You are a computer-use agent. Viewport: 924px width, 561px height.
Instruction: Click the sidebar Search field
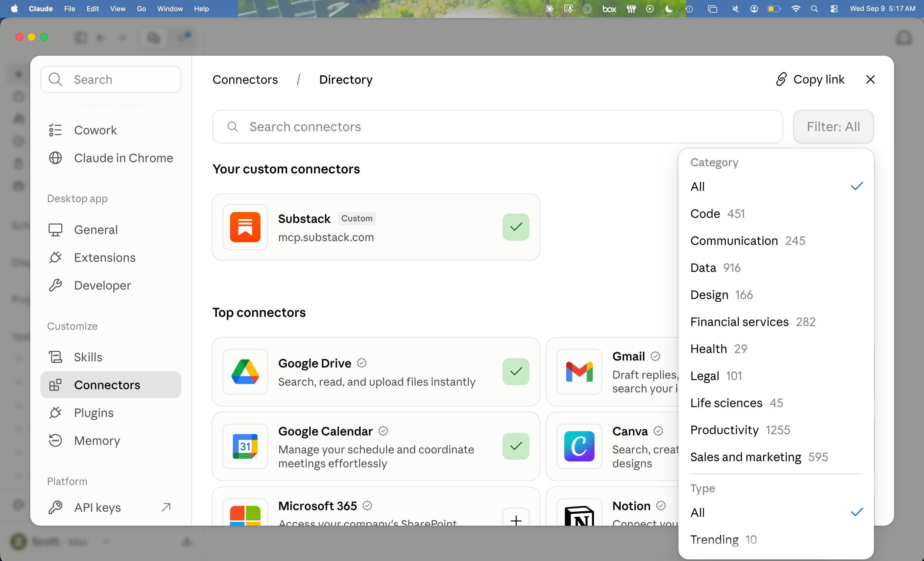[x=111, y=79]
